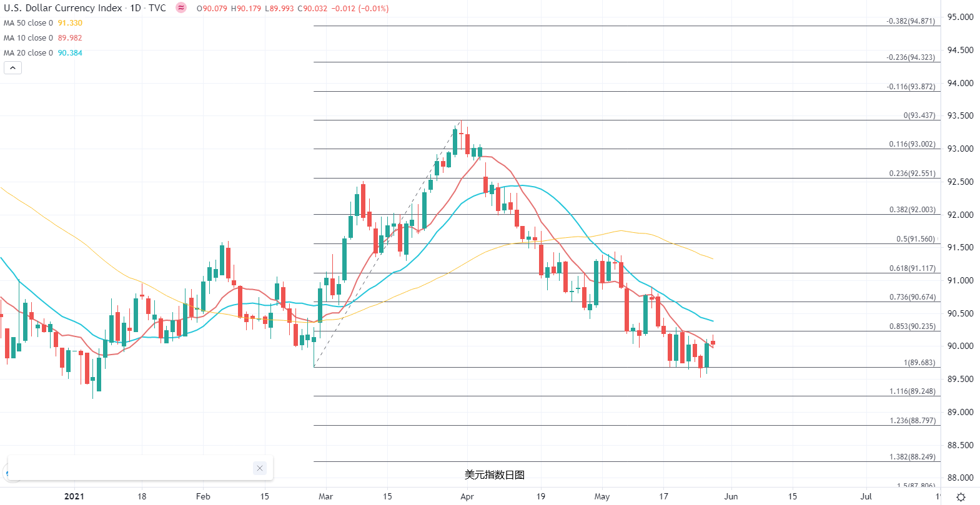Open U.S. Dollar Currency Index symbol title
Screen dimensions: 980x505
[63, 8]
